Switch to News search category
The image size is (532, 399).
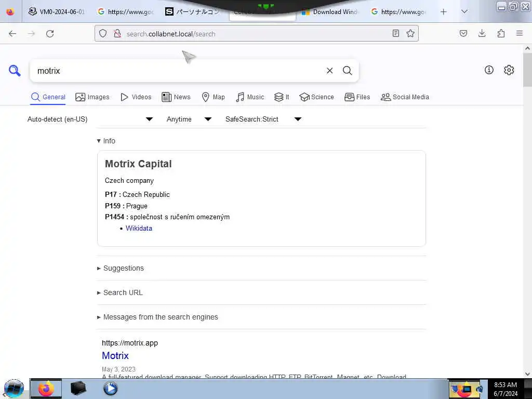tap(176, 97)
